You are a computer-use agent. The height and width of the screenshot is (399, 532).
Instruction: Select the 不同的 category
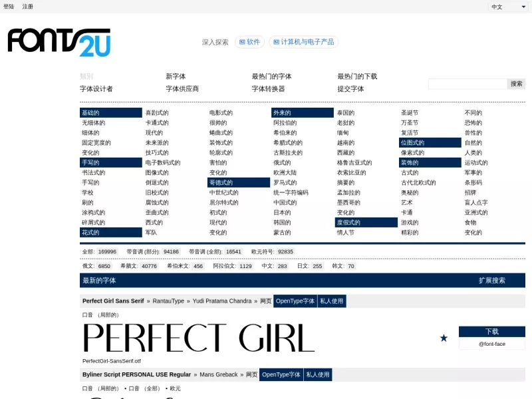(473, 112)
